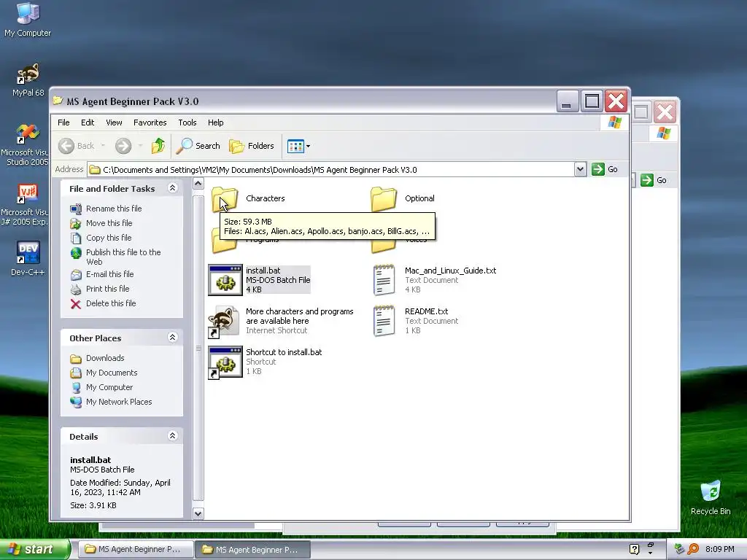Viewport: 747px width, 560px height.
Task: Open the address bar dropdown
Action: click(x=580, y=169)
